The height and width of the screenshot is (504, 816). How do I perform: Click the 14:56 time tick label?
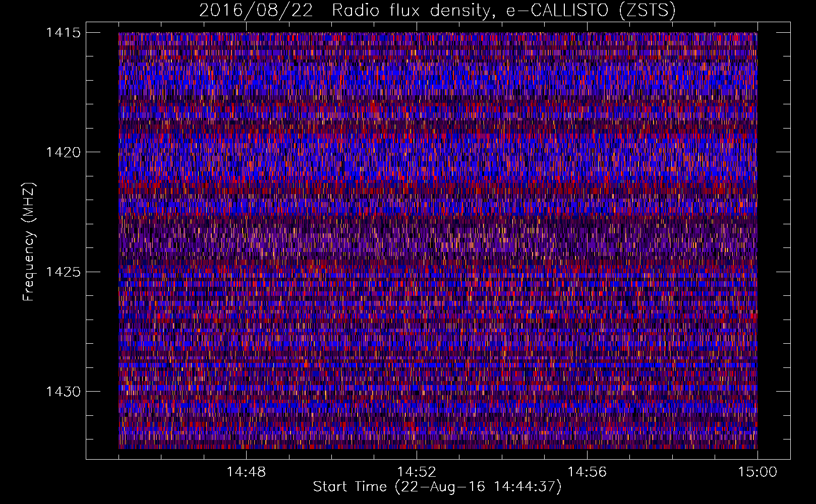587,472
